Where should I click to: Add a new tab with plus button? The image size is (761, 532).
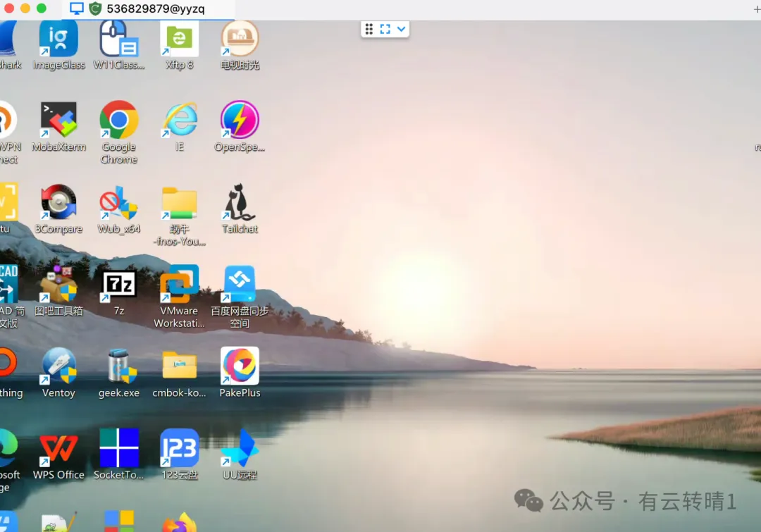[757, 8]
